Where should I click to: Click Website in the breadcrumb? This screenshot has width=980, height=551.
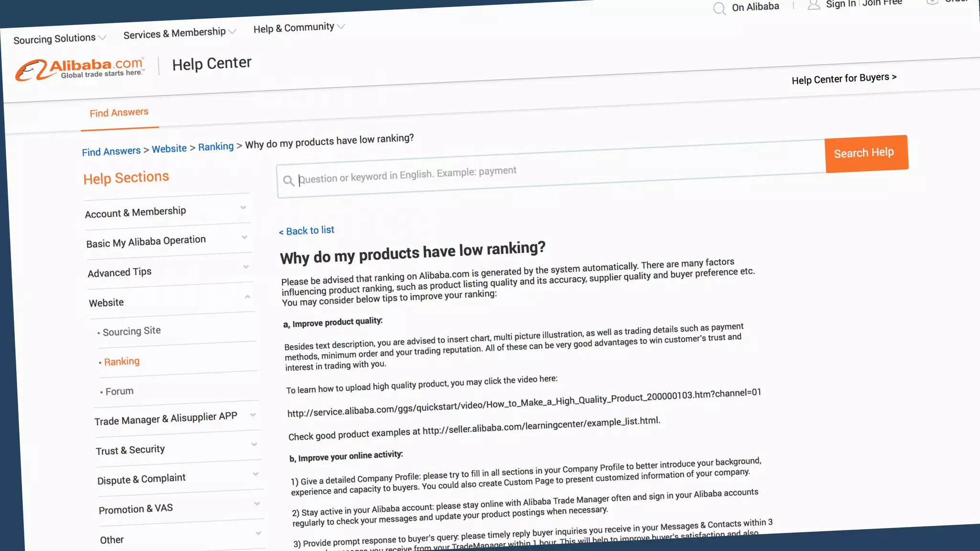coord(169,149)
